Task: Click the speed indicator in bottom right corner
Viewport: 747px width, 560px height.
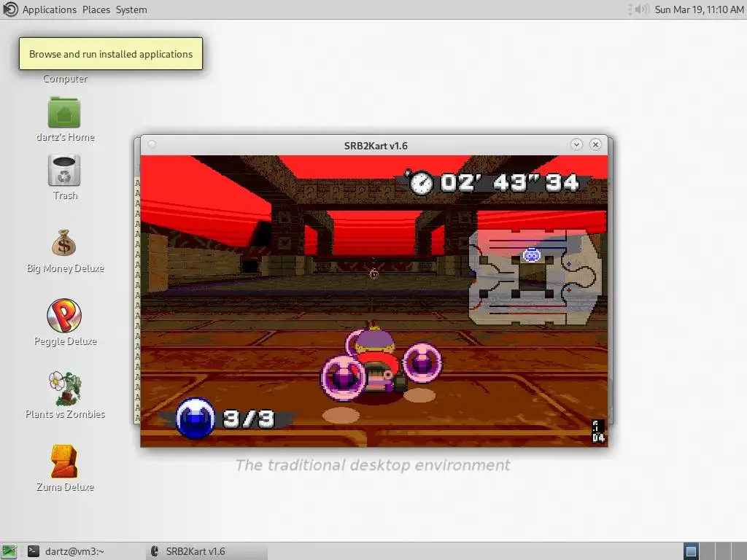Action: (598, 432)
